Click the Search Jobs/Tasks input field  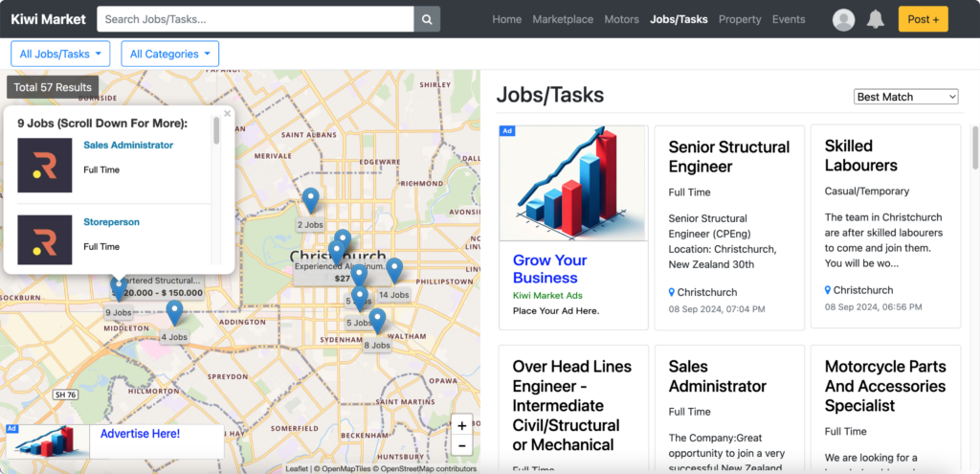[256, 19]
